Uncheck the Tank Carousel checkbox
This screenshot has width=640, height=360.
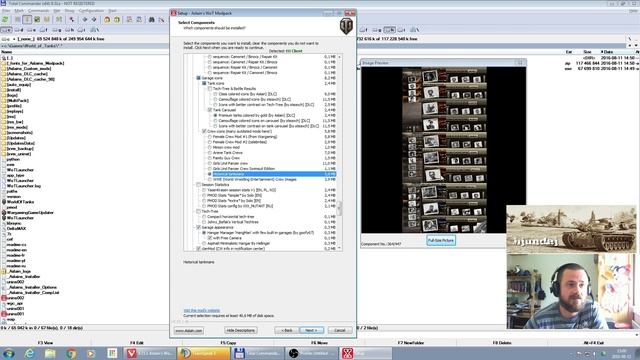click(x=210, y=110)
